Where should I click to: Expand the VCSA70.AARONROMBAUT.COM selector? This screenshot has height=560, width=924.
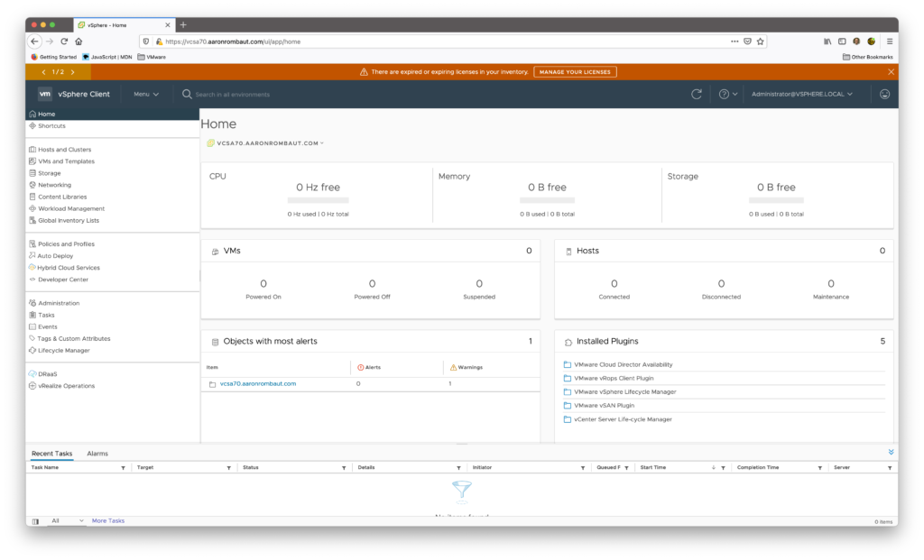[269, 143]
